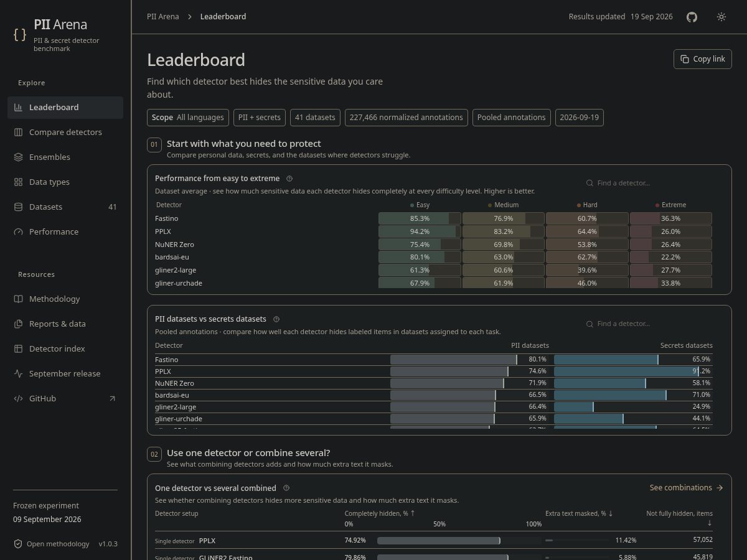Click the 41 datasets chip
Screen dimensions: 747x560
click(315, 118)
